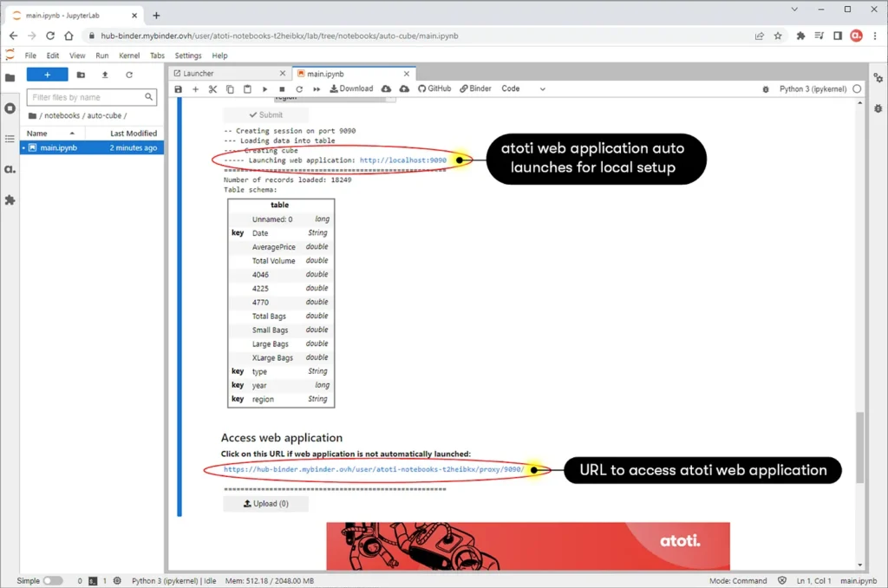Click the GitHub toolbar button
888x588 pixels.
point(434,89)
